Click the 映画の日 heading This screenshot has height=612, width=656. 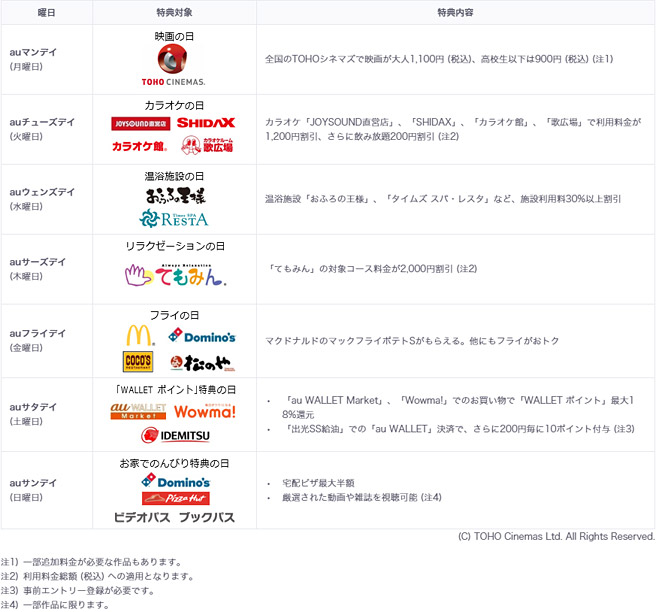click(174, 36)
